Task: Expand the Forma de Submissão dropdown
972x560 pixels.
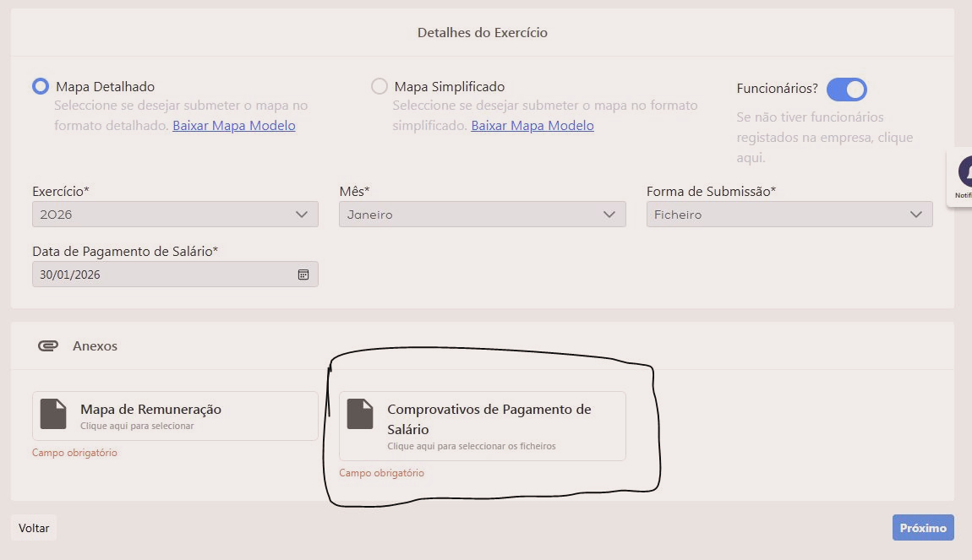Action: [789, 215]
